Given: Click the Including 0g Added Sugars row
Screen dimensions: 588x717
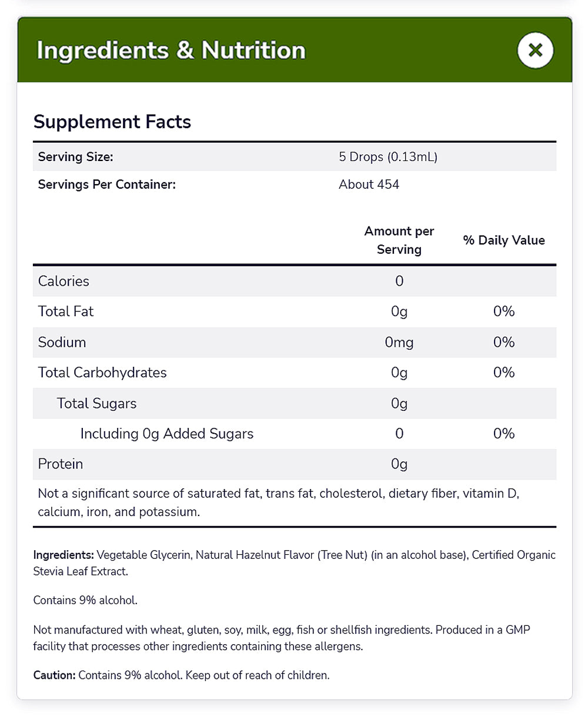Looking at the screenshot, I should (x=167, y=434).
